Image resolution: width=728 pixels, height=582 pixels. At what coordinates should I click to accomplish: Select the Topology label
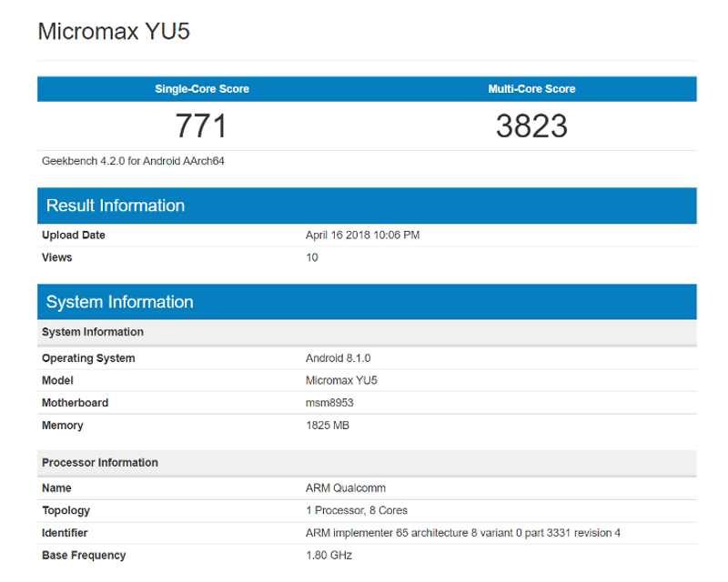tap(66, 510)
